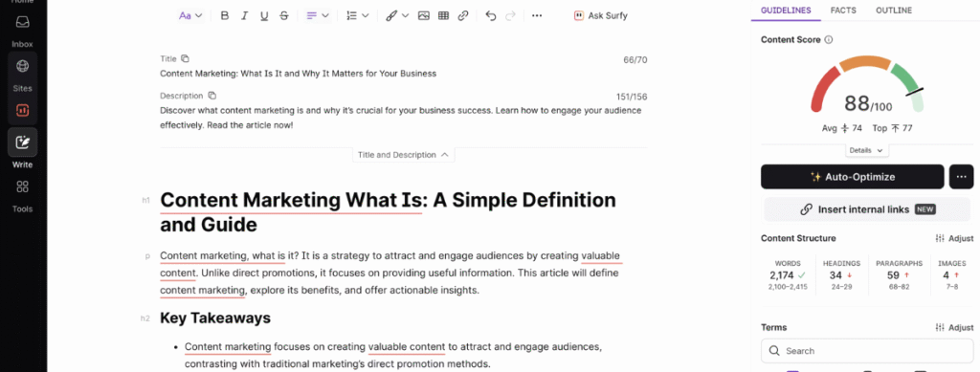The image size is (980, 372).
Task: Open the numbered list dropdown
Action: pos(358,15)
